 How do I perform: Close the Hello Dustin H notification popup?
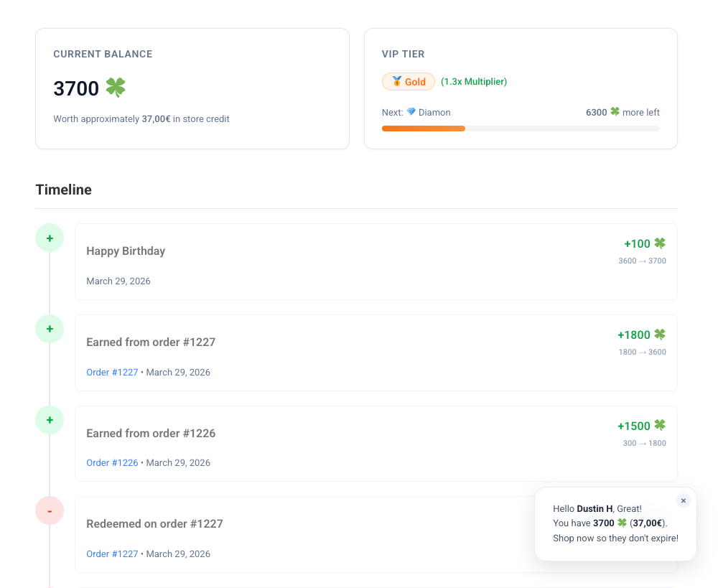tap(683, 500)
